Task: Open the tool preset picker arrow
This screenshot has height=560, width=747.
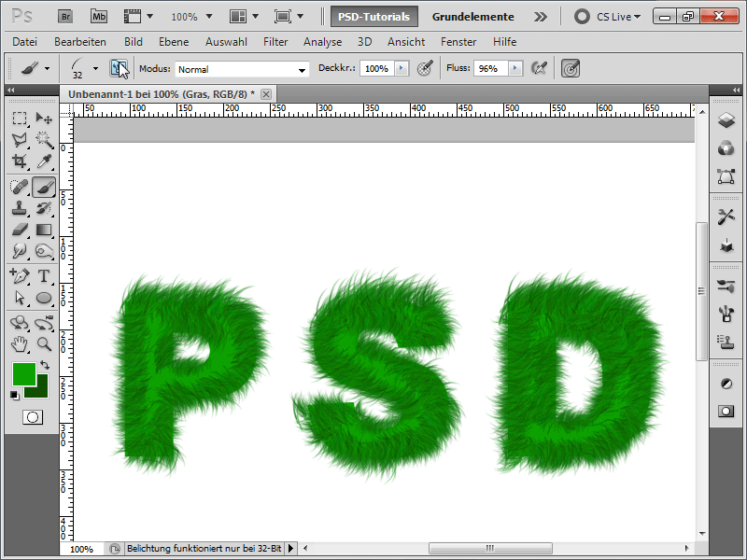Action: (47, 68)
